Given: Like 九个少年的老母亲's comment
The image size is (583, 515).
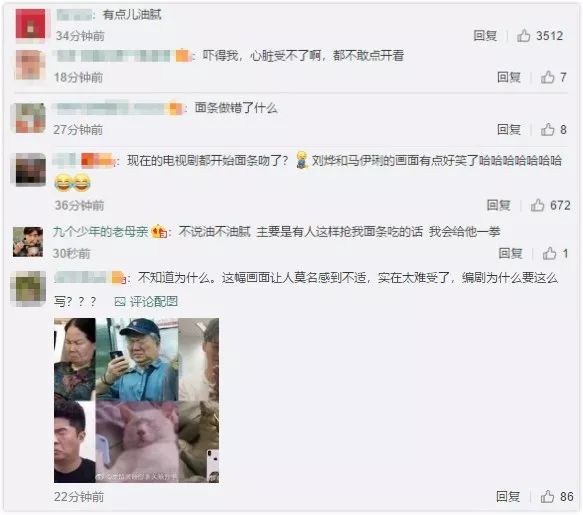Looking at the screenshot, I should tap(549, 254).
